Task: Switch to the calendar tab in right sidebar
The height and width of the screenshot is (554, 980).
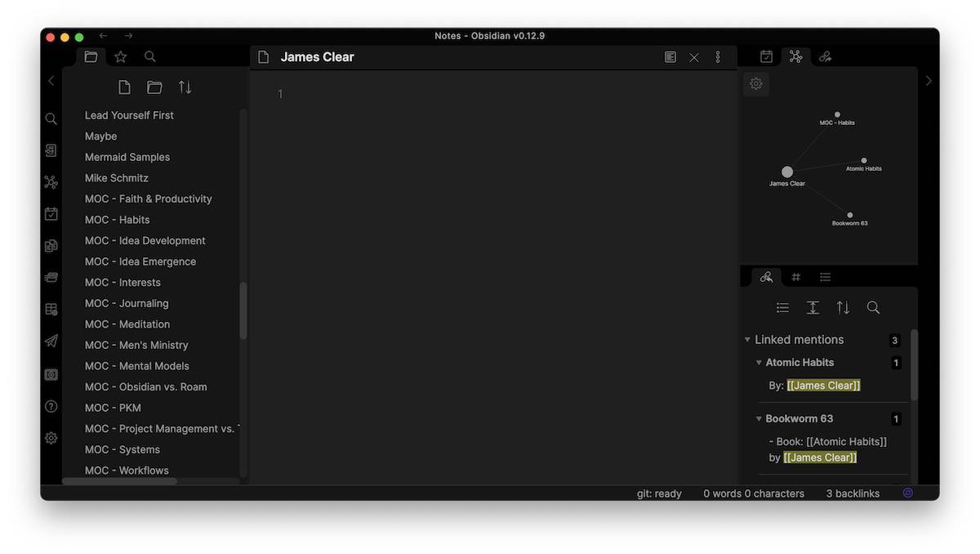Action: pyautogui.click(x=766, y=57)
